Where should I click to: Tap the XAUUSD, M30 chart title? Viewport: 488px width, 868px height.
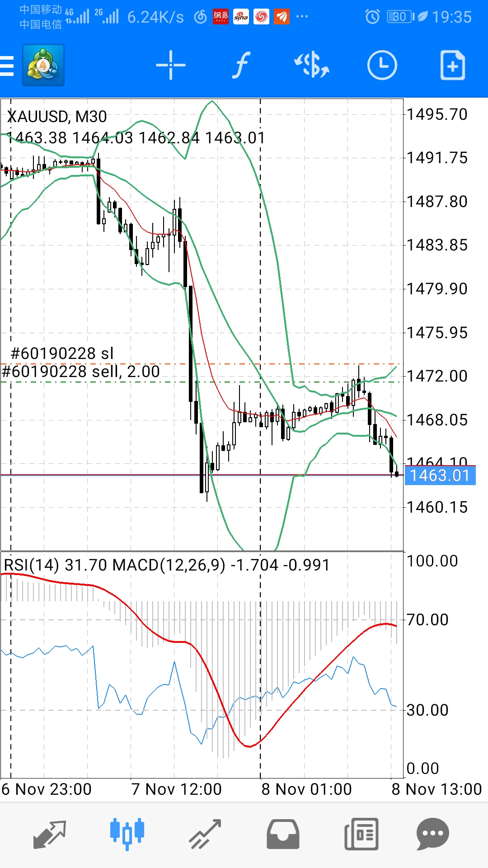[57, 117]
